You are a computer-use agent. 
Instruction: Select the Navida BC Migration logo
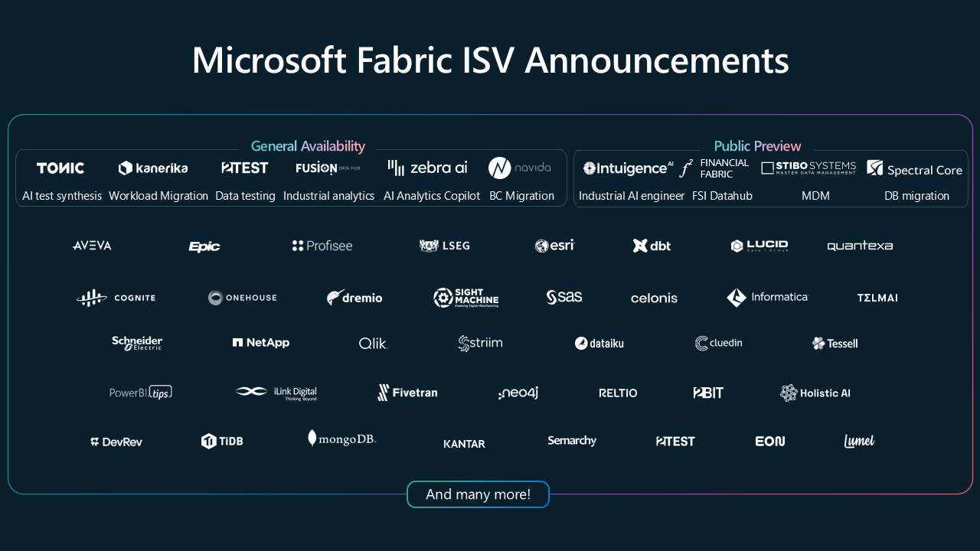pos(521,167)
